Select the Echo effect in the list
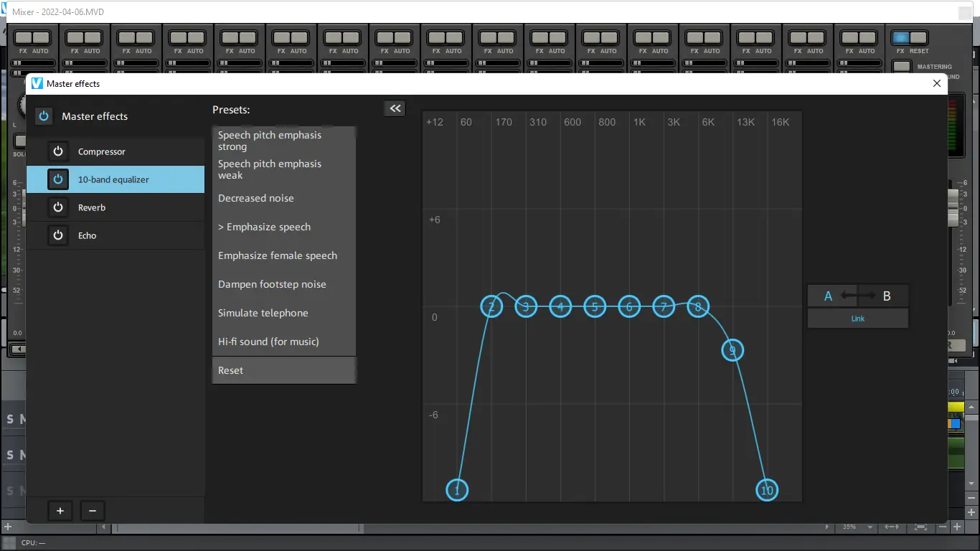Viewport: 980px width, 551px height. point(116,235)
